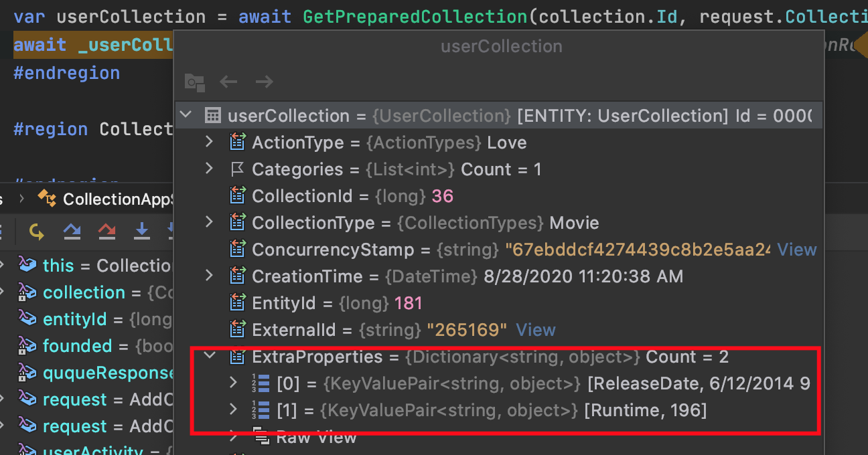Click back navigation arrow in userCollection popup
The image size is (868, 455).
coord(228,82)
